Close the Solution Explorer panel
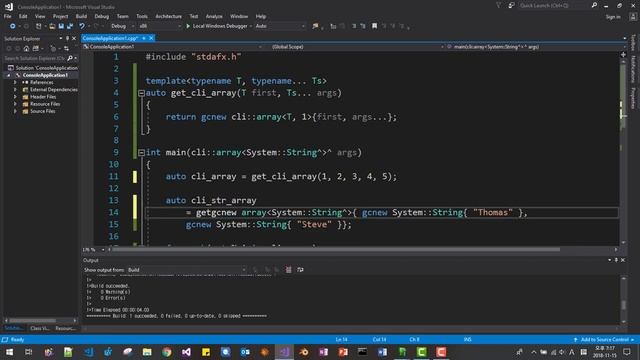This screenshot has width=640, height=360. pyautogui.click(x=74, y=38)
